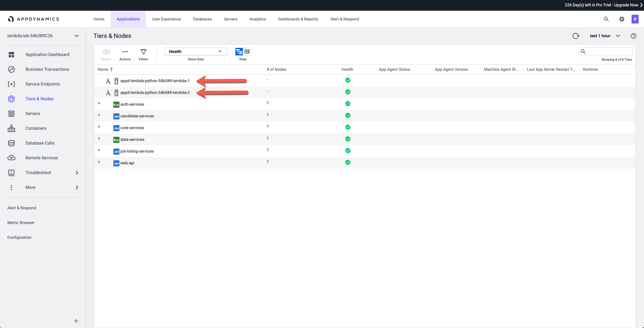Sort by the Name column header
644x328 pixels.
[103, 69]
